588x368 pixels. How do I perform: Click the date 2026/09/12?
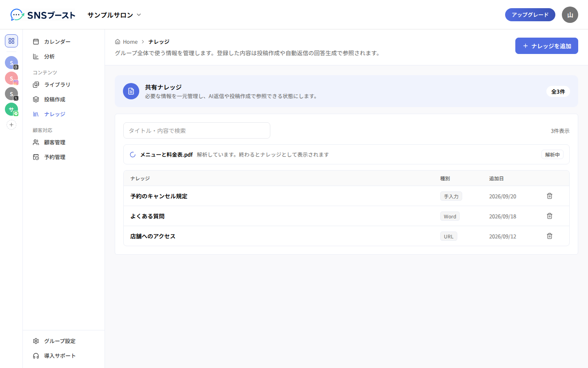coord(503,236)
